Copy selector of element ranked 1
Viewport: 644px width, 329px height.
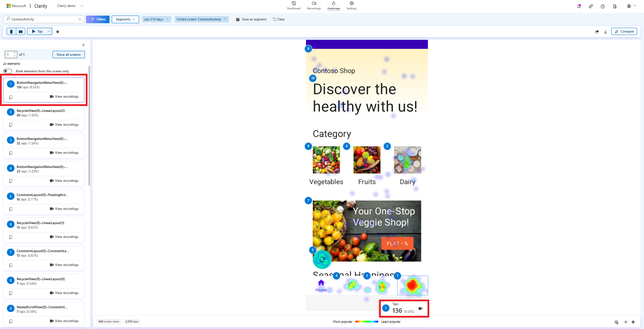11,97
